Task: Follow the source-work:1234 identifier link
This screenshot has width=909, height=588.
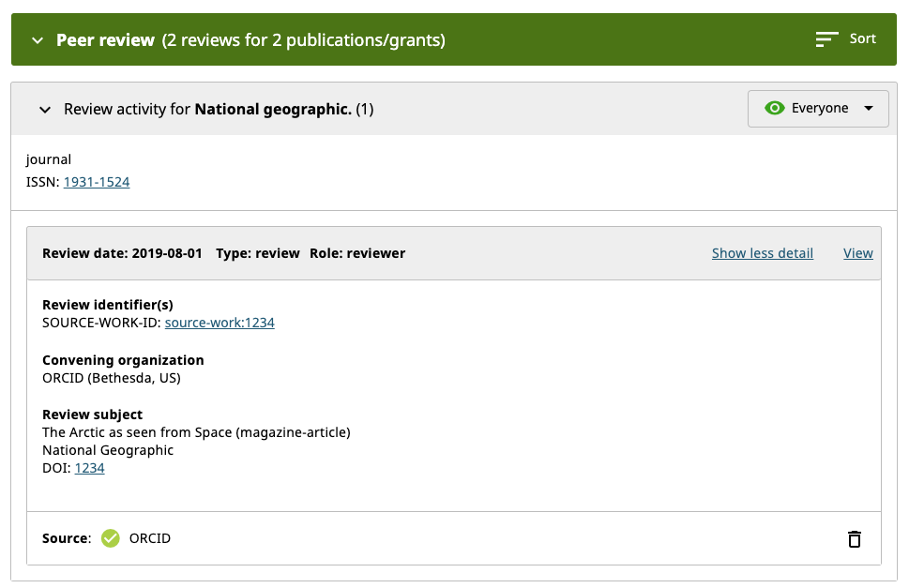Action: [x=219, y=323]
